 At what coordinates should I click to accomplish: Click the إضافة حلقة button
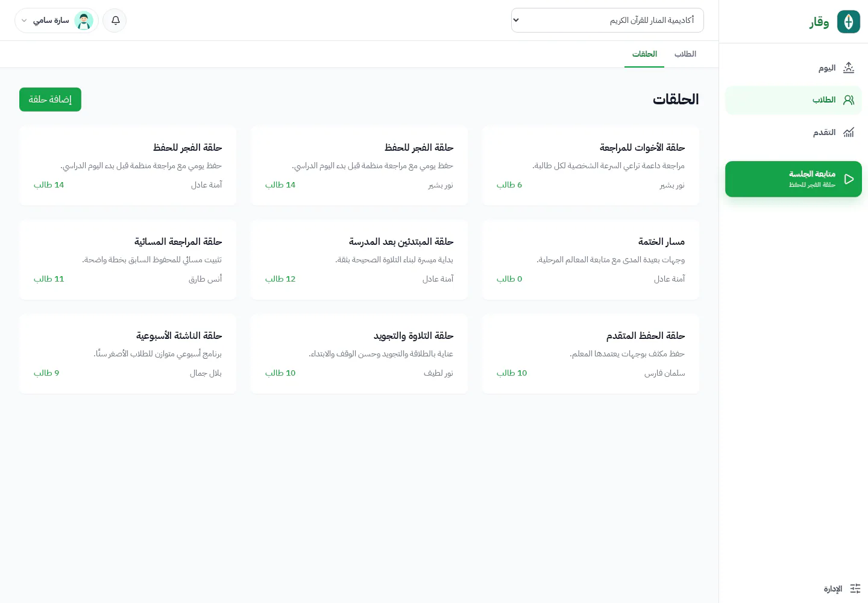(x=50, y=99)
